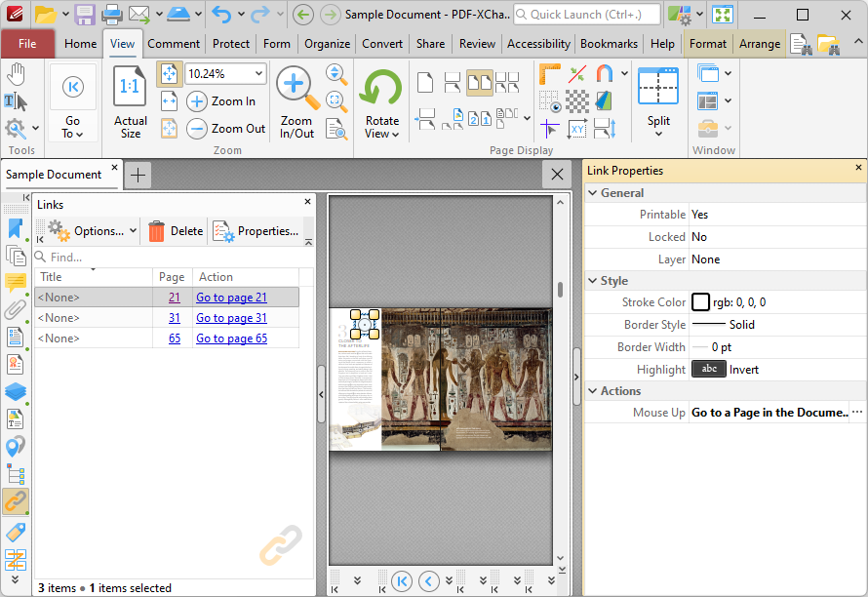Select the Select Text tool
Viewport: 868px width, 597px height.
pos(15,101)
